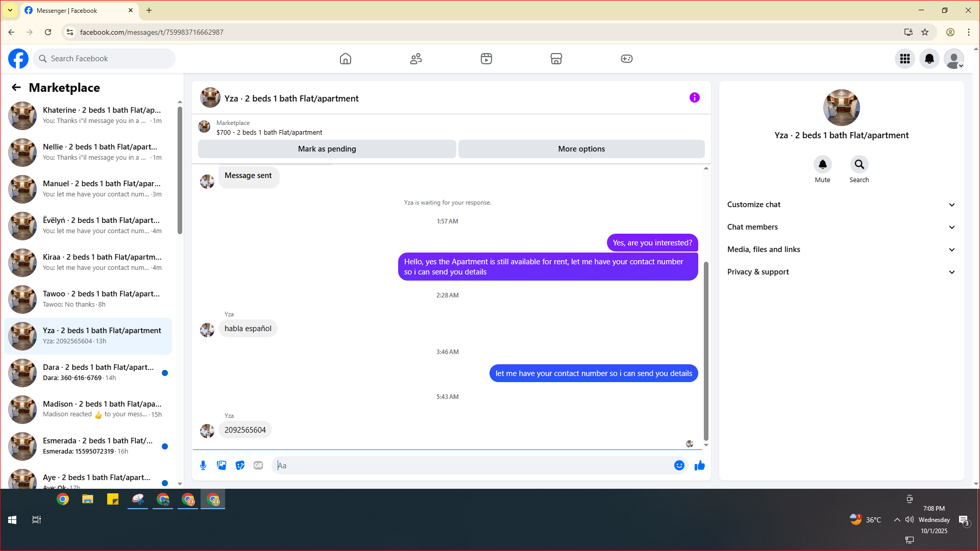980x551 pixels.
Task: Open Esmerada conversation
Action: [x=88, y=446]
